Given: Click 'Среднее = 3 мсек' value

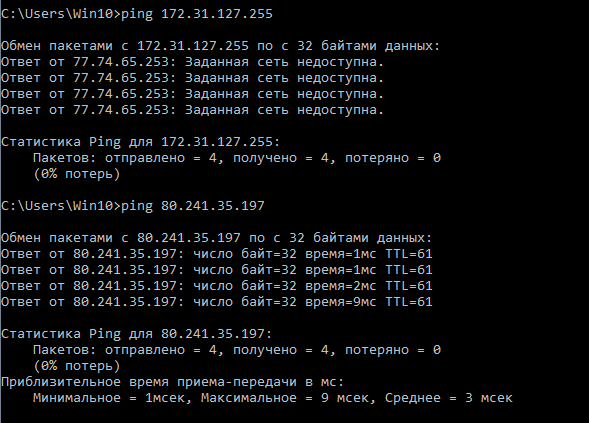Looking at the screenshot, I should coord(449,398).
